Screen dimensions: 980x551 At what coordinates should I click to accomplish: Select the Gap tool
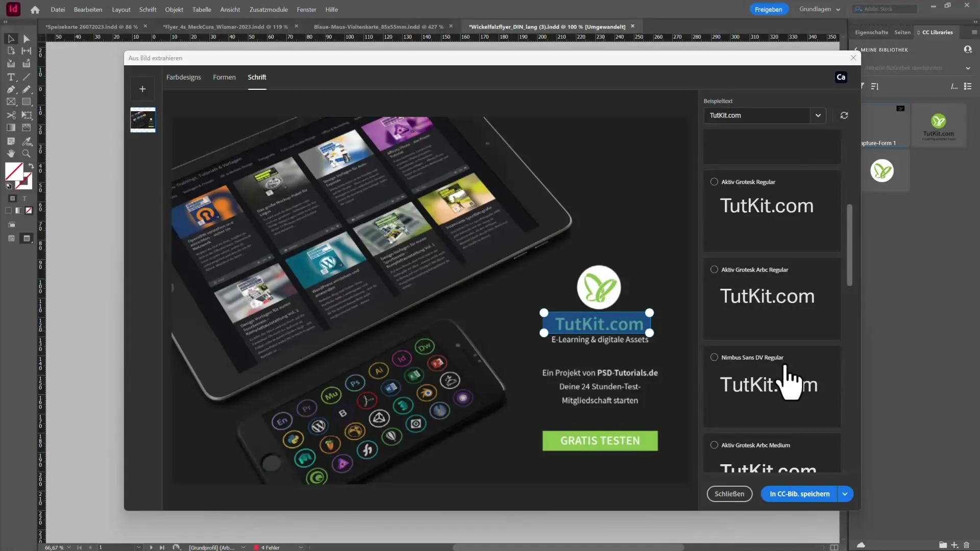coord(27,51)
